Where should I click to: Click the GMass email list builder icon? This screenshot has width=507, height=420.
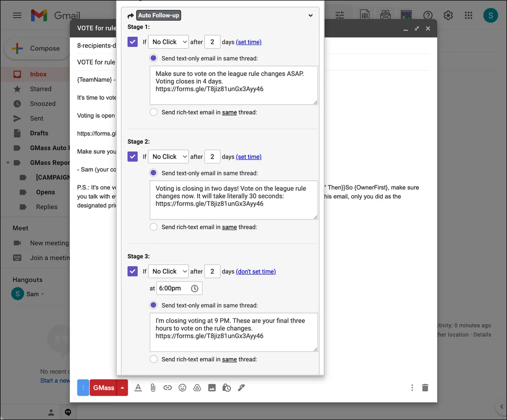(x=385, y=16)
